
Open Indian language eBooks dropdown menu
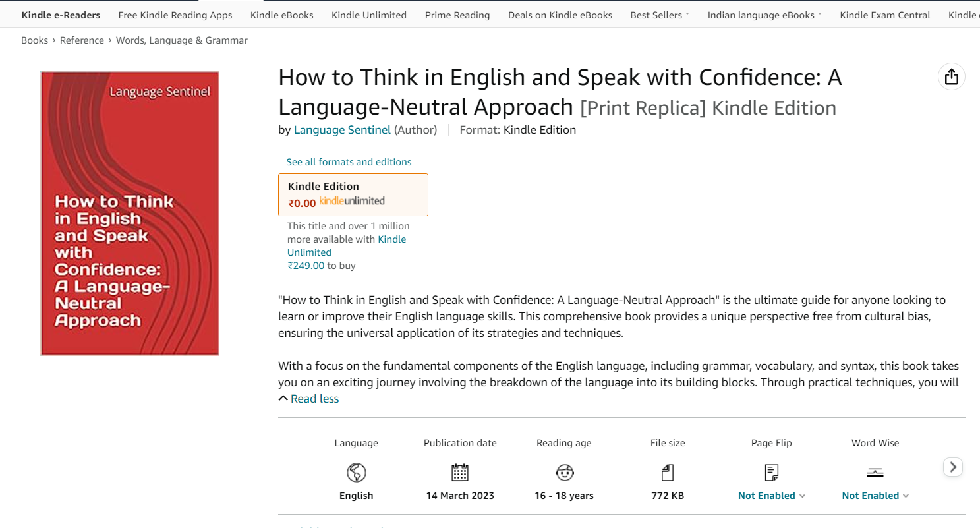pyautogui.click(x=764, y=15)
